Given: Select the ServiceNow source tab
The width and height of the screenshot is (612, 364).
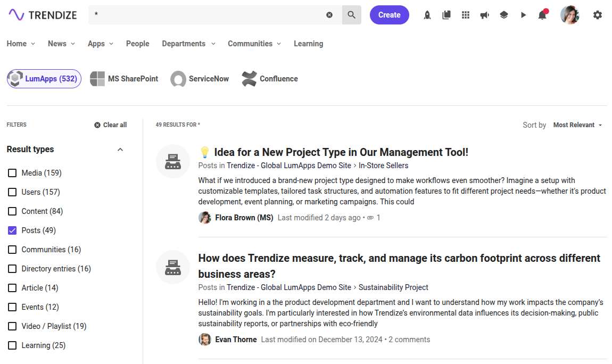Looking at the screenshot, I should click(200, 79).
